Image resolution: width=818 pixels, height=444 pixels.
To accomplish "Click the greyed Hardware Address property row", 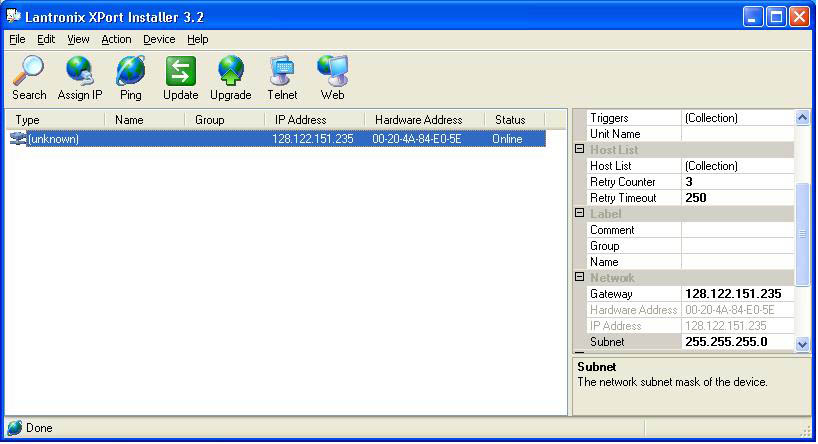I will click(x=691, y=310).
